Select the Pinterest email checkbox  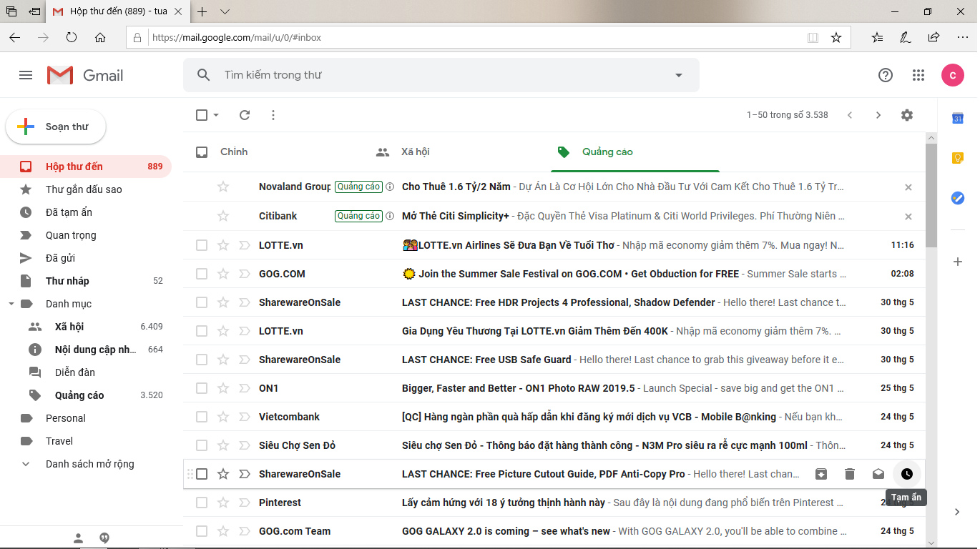click(x=202, y=503)
